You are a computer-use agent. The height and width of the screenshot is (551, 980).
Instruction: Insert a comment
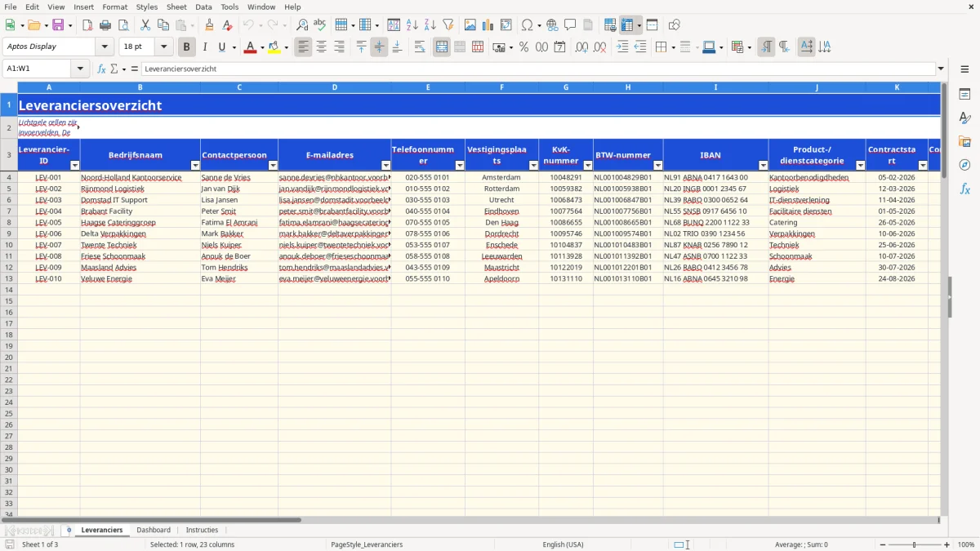click(570, 25)
